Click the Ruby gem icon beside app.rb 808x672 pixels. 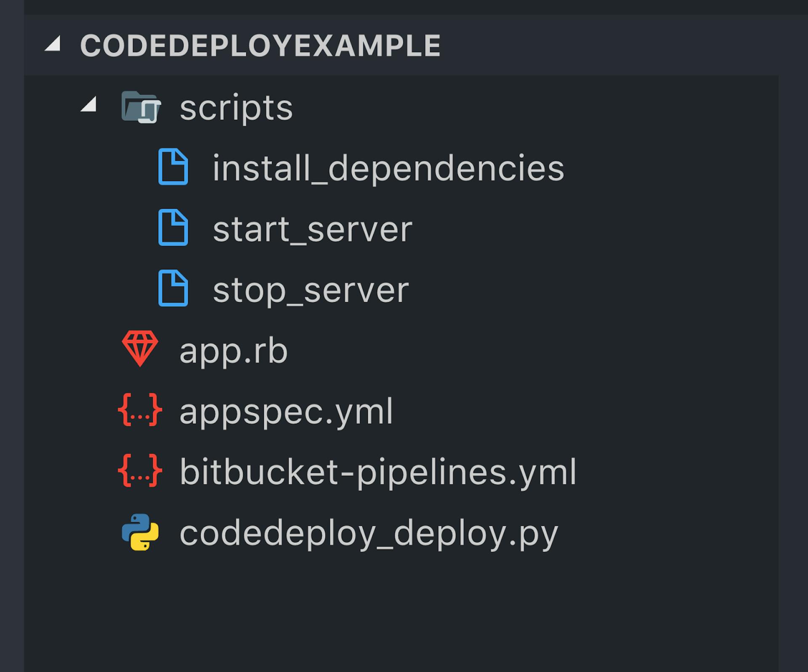click(140, 349)
